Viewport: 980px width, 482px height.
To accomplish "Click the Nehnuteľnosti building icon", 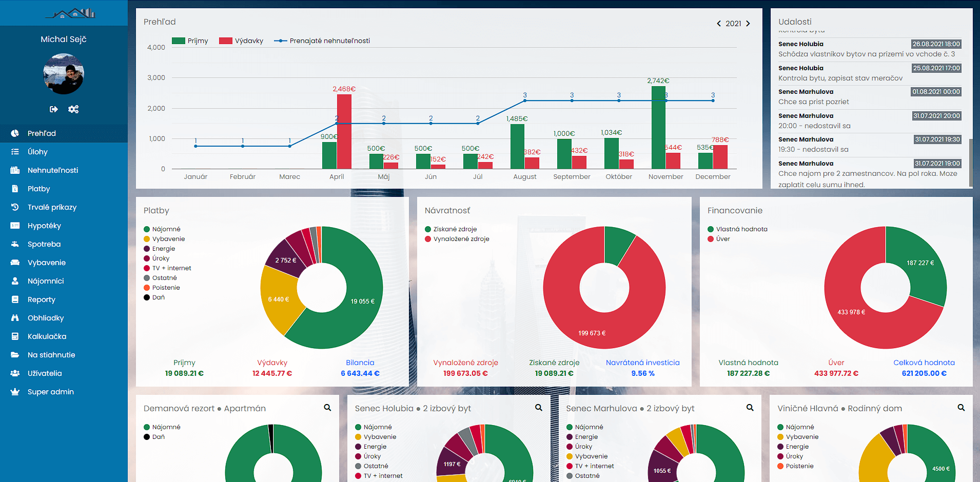I will 15,170.
